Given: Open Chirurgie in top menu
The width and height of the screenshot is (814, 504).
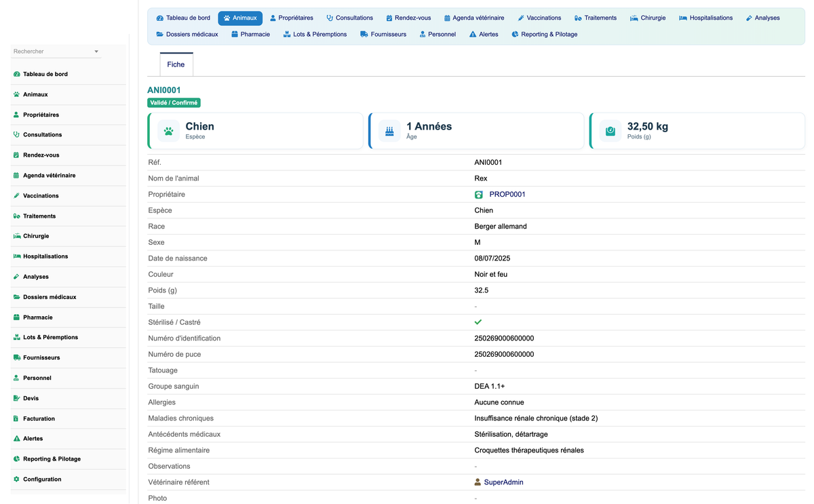Looking at the screenshot, I should [648, 18].
